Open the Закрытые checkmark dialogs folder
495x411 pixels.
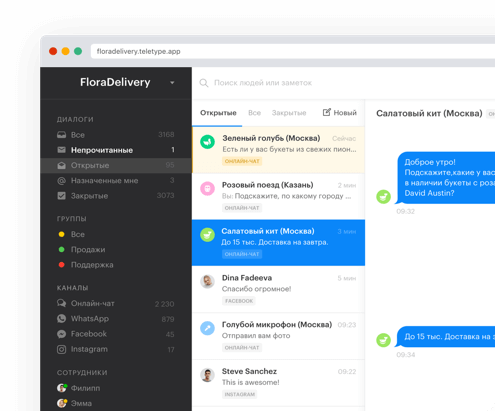(115, 196)
